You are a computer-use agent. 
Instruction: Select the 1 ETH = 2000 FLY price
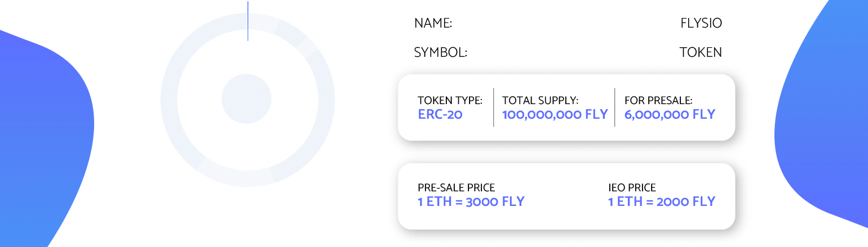click(662, 201)
